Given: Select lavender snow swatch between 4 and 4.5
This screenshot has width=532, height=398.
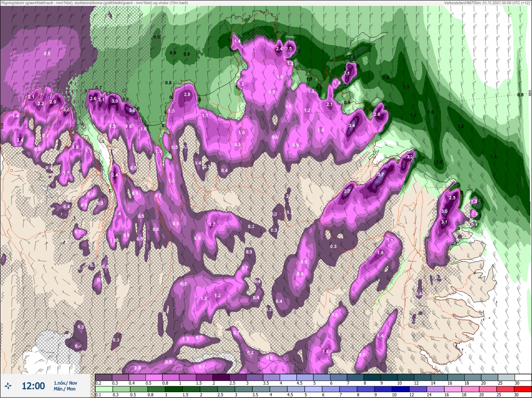Looking at the screenshot, I should click(288, 377).
